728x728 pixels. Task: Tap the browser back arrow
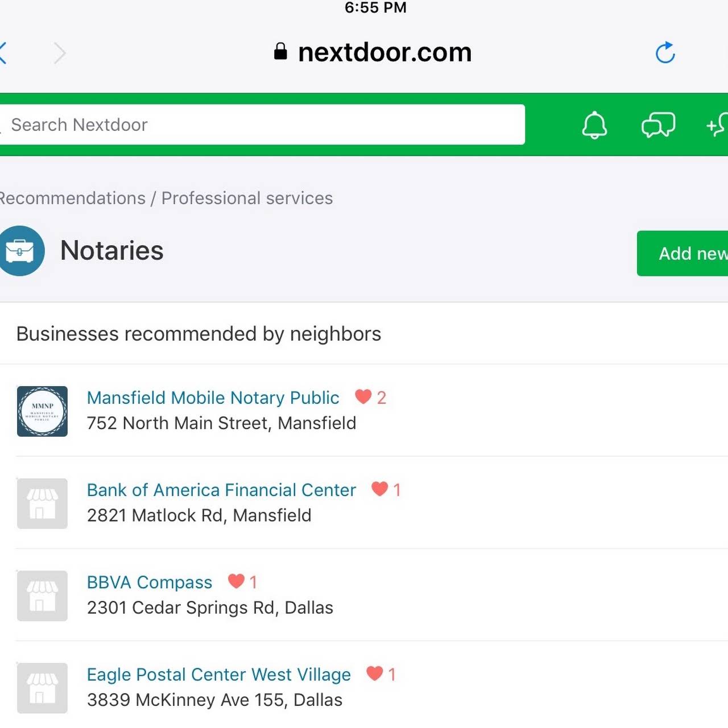coord(3,53)
